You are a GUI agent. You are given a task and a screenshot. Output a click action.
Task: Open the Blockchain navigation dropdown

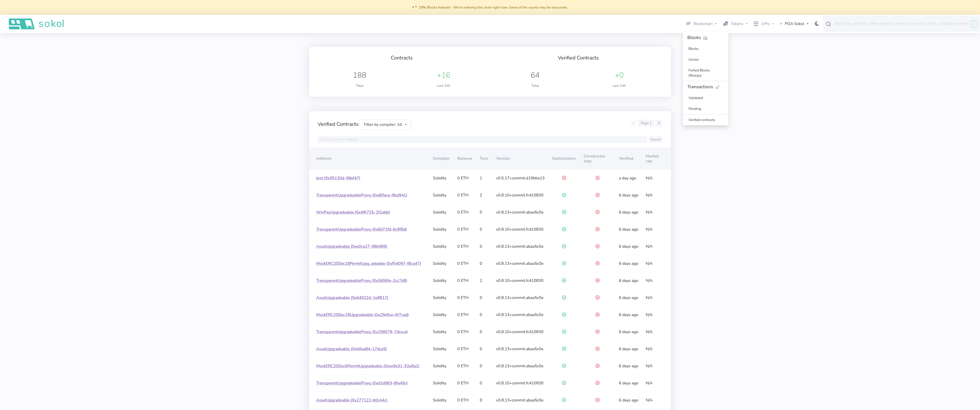point(701,24)
